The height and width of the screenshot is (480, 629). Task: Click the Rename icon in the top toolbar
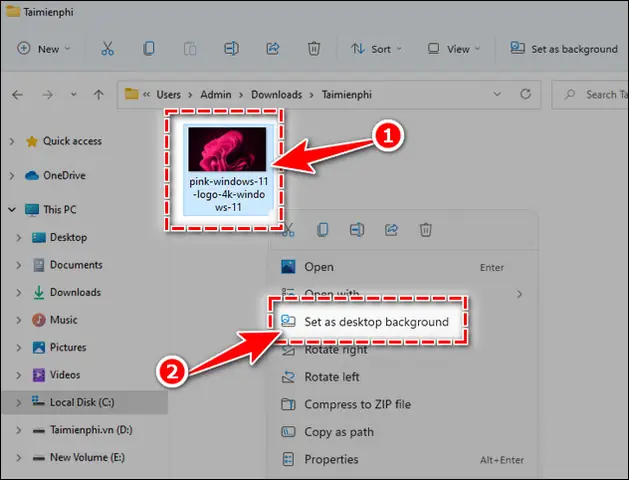click(x=231, y=49)
